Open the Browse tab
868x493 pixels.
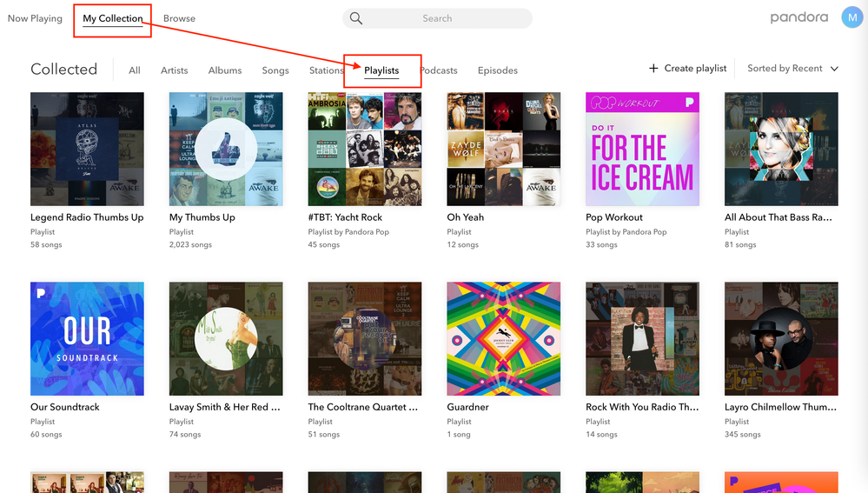[x=179, y=18]
